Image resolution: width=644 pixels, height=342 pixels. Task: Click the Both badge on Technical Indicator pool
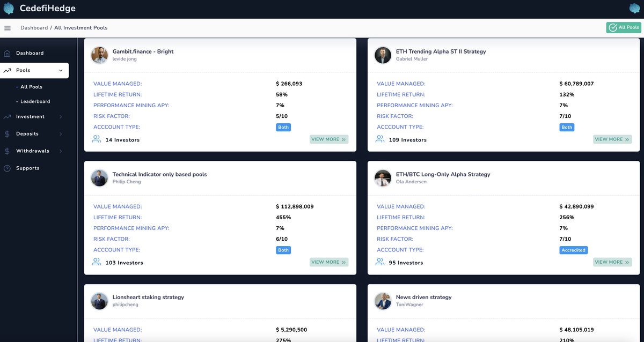(x=283, y=250)
